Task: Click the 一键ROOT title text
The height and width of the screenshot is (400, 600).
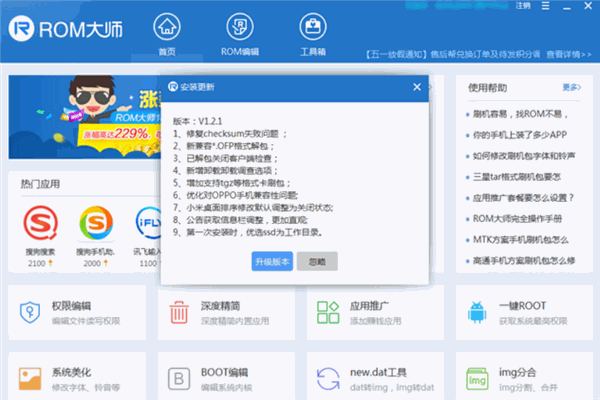Action: (522, 306)
